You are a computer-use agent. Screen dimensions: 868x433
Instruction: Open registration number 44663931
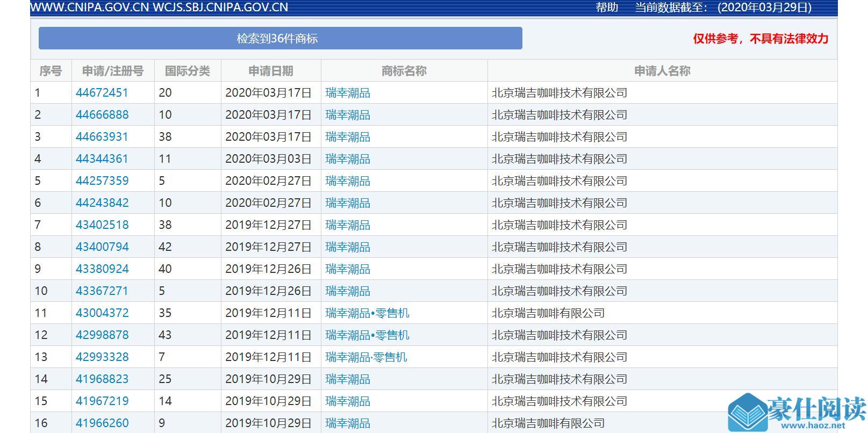click(x=102, y=137)
